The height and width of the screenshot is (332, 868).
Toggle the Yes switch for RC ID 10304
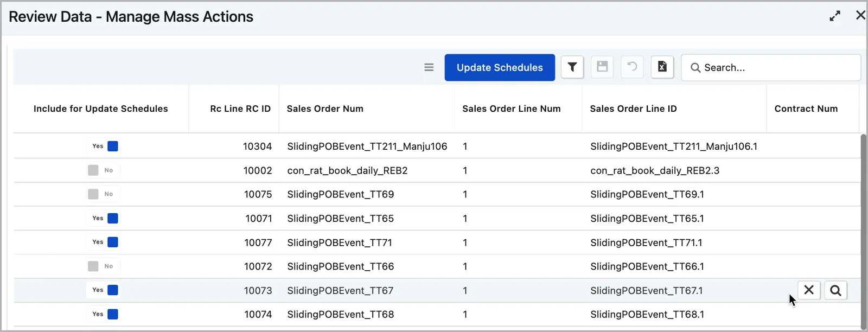(103, 146)
